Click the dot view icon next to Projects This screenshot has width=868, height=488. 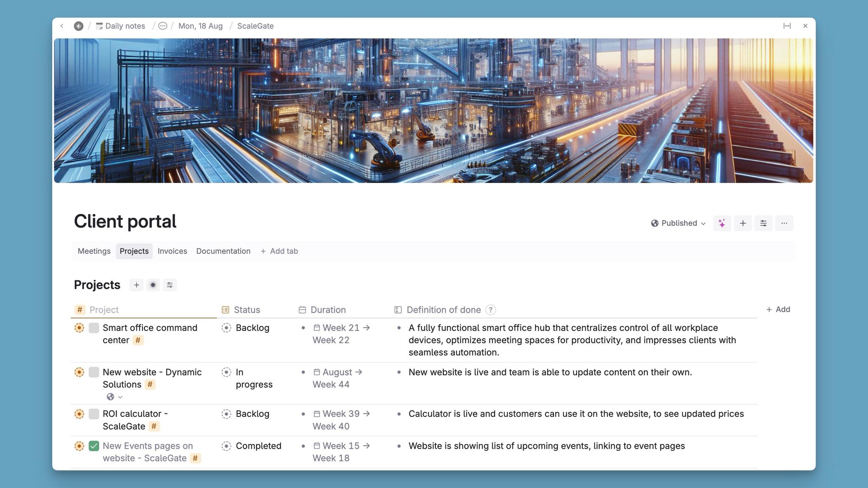(153, 285)
